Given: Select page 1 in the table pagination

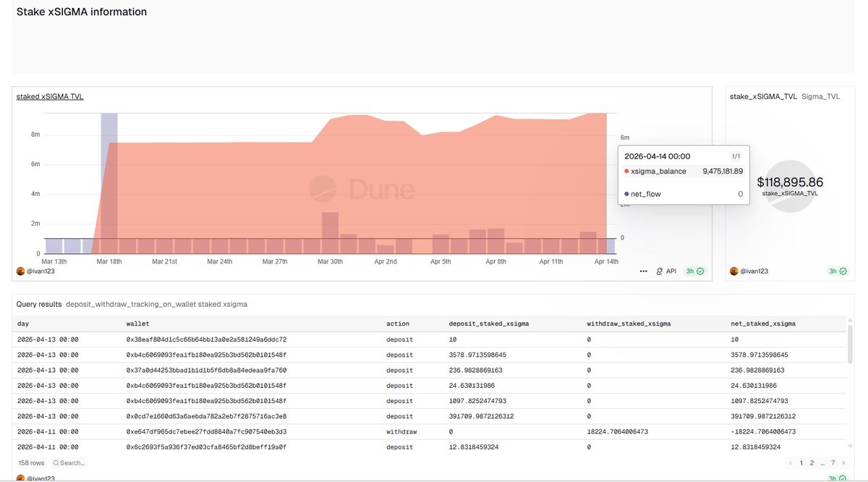Looking at the screenshot, I should pyautogui.click(x=801, y=462).
